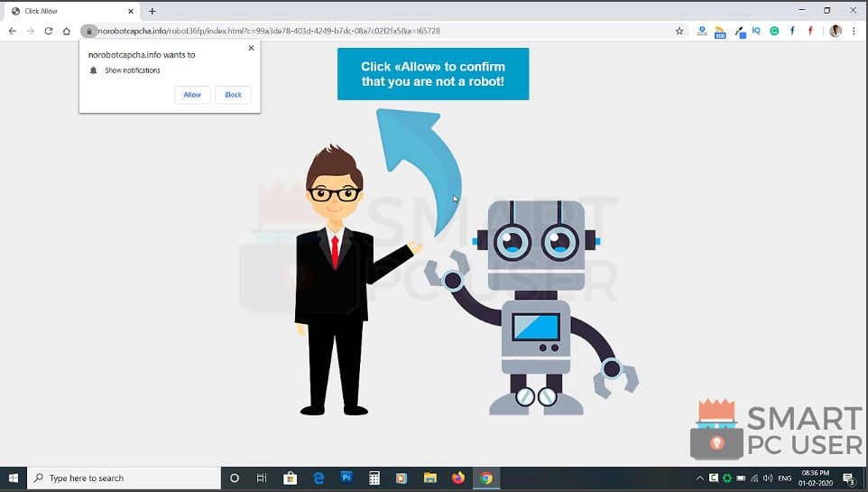Open the browser home page
The image size is (868, 492).
(67, 31)
